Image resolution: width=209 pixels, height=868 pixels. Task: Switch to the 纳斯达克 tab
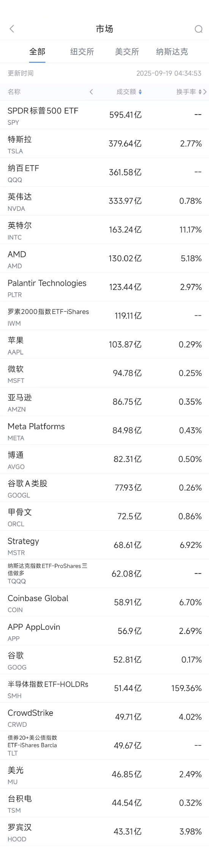pos(172,52)
